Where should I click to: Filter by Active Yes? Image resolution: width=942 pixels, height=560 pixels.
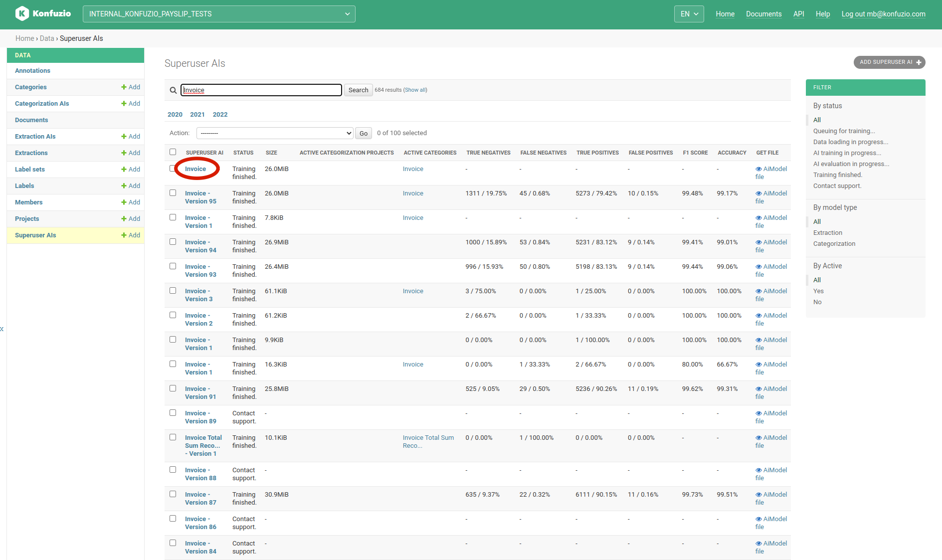point(818,291)
